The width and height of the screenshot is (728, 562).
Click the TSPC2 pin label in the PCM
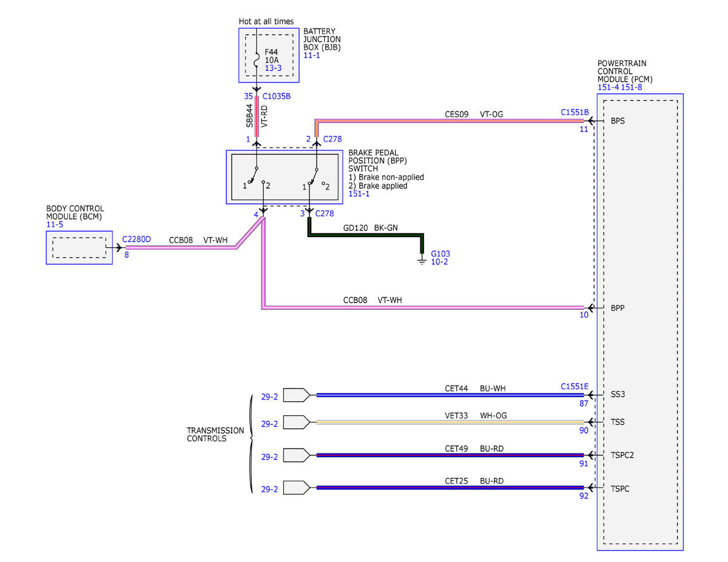[623, 455]
